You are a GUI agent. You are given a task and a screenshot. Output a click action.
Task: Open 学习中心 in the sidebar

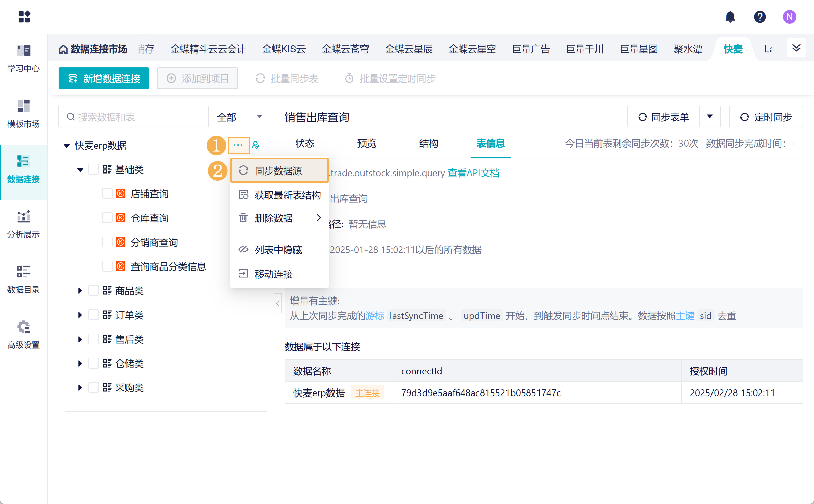tap(24, 59)
